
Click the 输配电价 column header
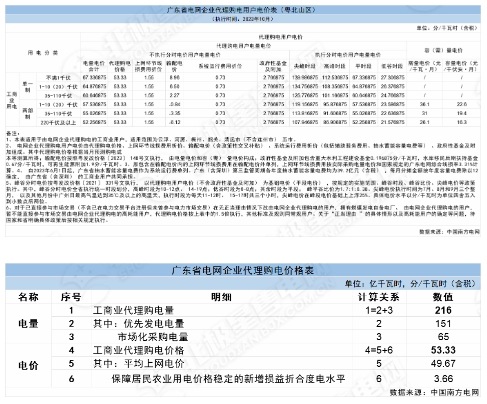coord(174,66)
